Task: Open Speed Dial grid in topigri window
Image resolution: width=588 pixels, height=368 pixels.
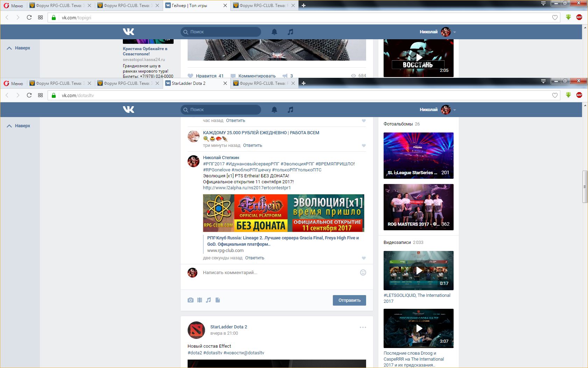Action: tap(41, 18)
